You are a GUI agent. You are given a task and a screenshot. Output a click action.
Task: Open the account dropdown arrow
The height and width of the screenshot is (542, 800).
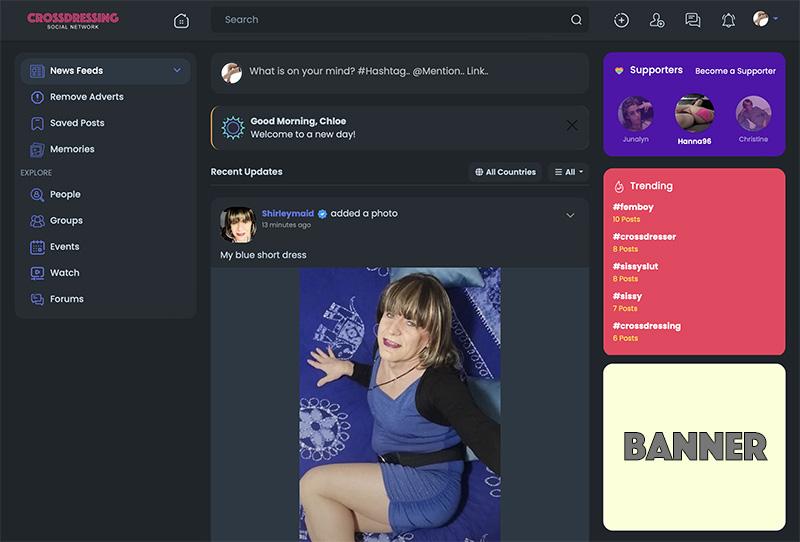coord(776,18)
